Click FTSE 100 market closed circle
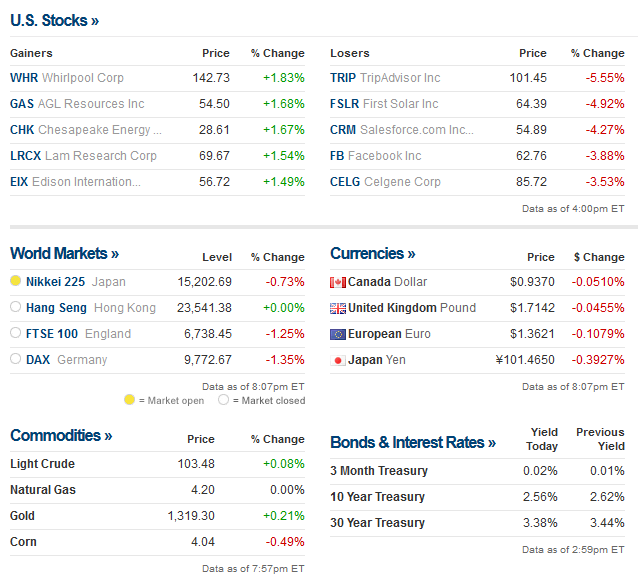The height and width of the screenshot is (578, 638). coord(16,334)
